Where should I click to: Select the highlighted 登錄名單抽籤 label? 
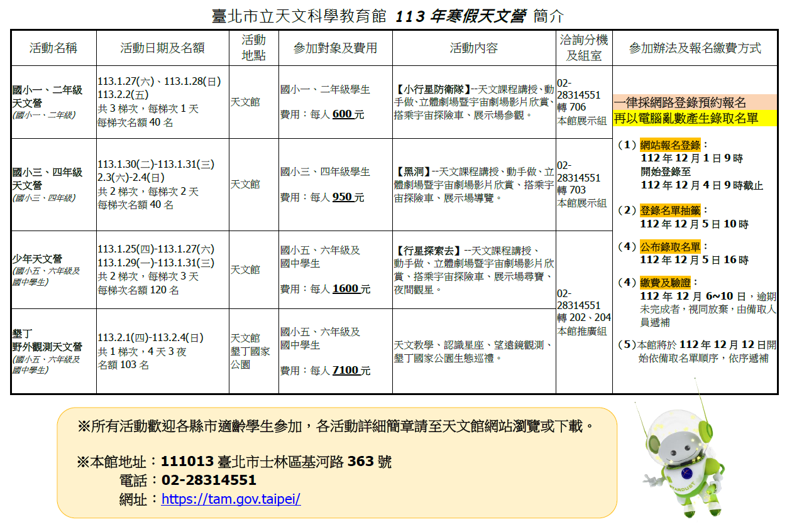tap(670, 210)
